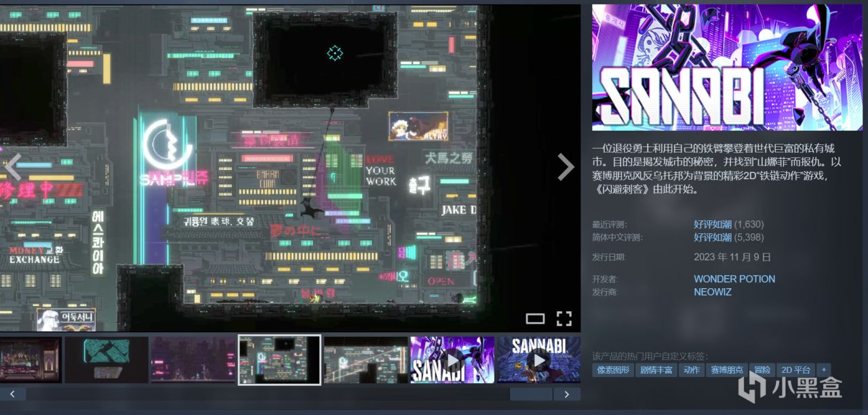Click thumbnail strip scroll-left arrow
868x415 pixels.
[x=13, y=394]
